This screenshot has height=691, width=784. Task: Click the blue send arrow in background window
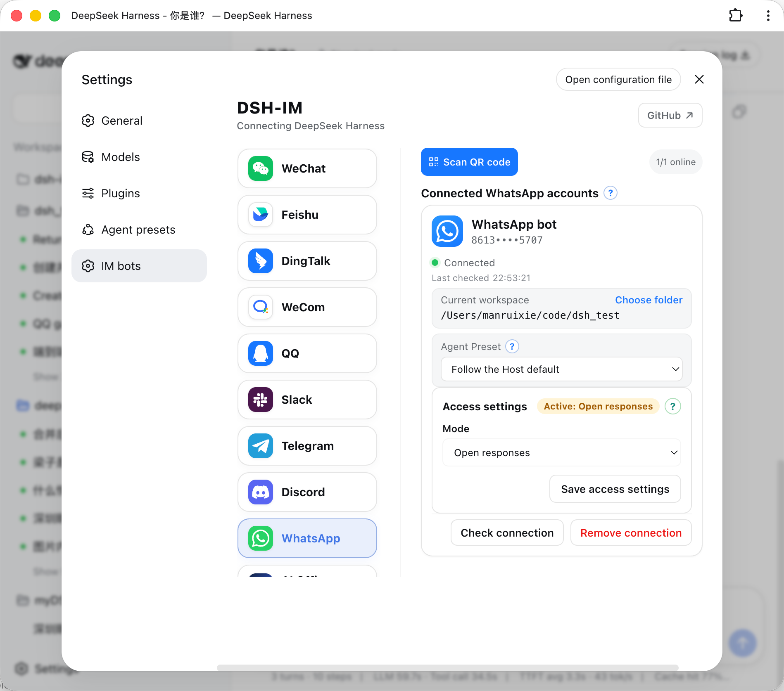(x=742, y=643)
